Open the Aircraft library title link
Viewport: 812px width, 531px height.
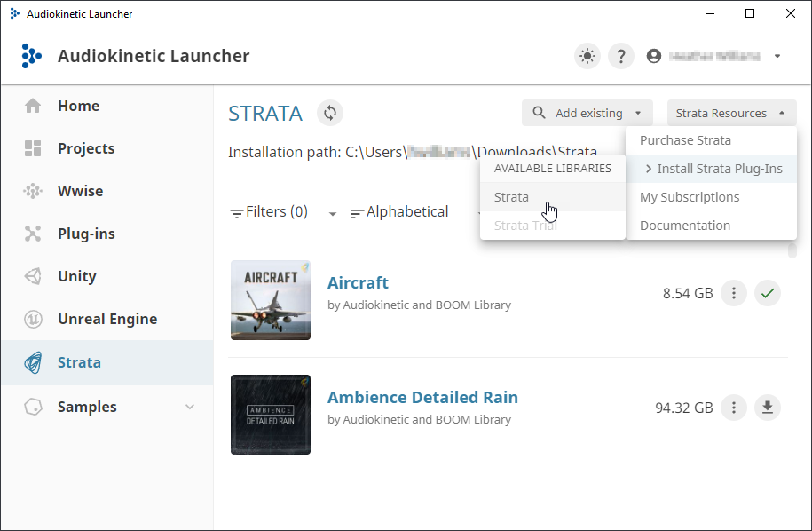click(x=358, y=283)
